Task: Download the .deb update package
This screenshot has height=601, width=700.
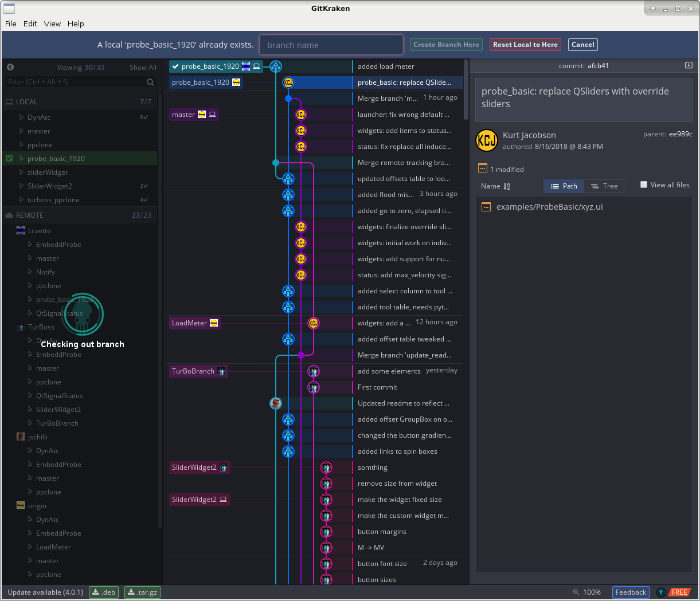Action: [104, 592]
